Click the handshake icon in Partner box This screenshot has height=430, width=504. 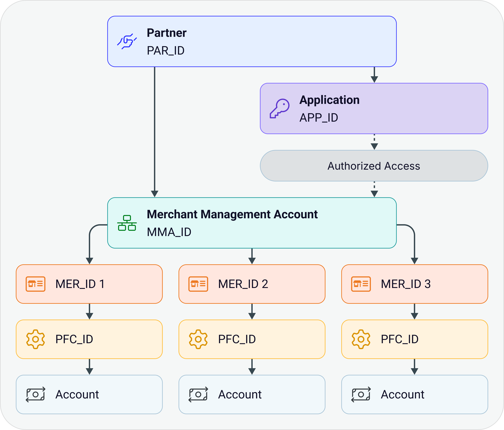click(127, 42)
